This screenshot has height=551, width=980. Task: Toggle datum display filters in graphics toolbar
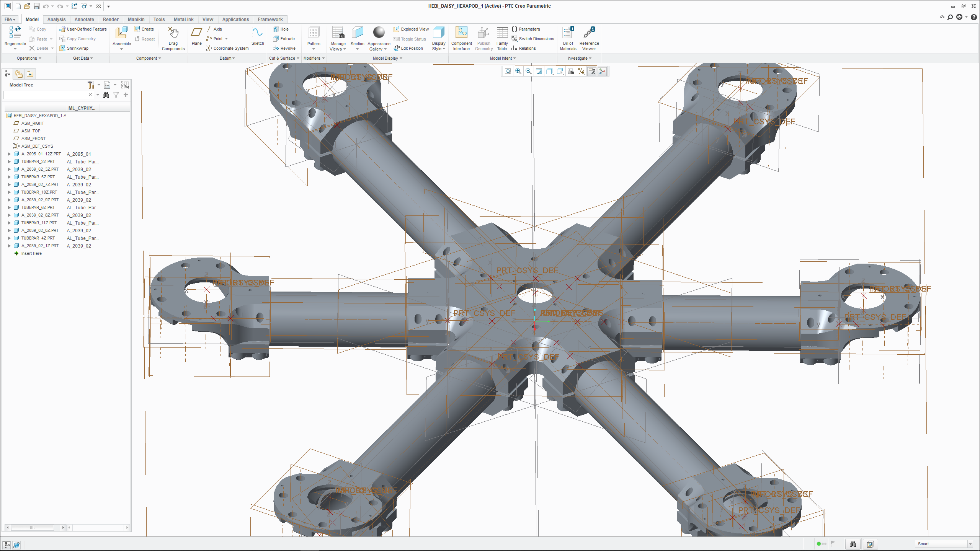581,72
